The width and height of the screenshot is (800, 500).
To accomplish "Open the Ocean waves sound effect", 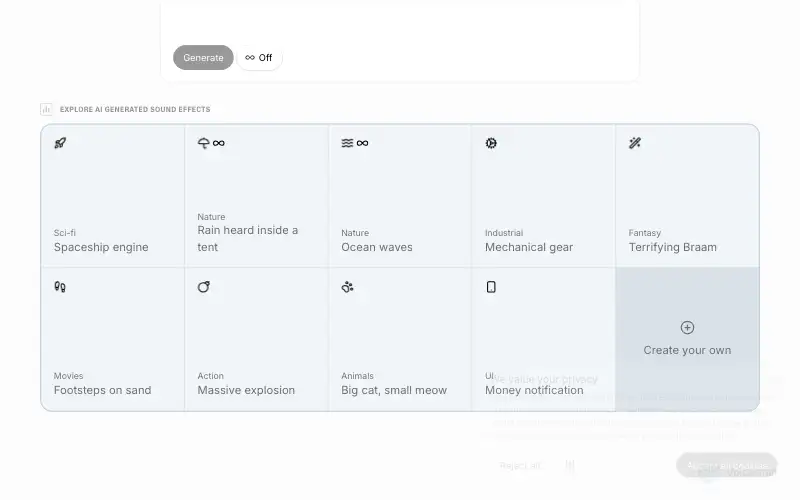I will [400, 196].
